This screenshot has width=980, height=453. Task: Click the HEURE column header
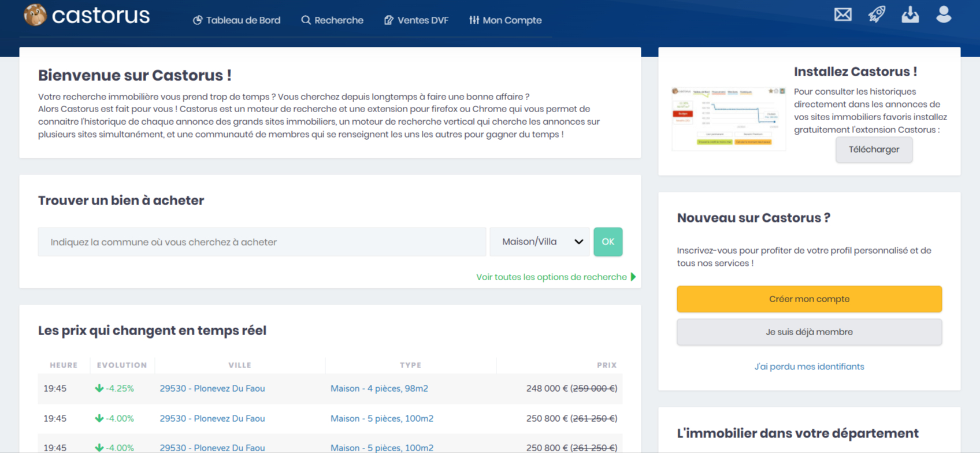tap(64, 365)
